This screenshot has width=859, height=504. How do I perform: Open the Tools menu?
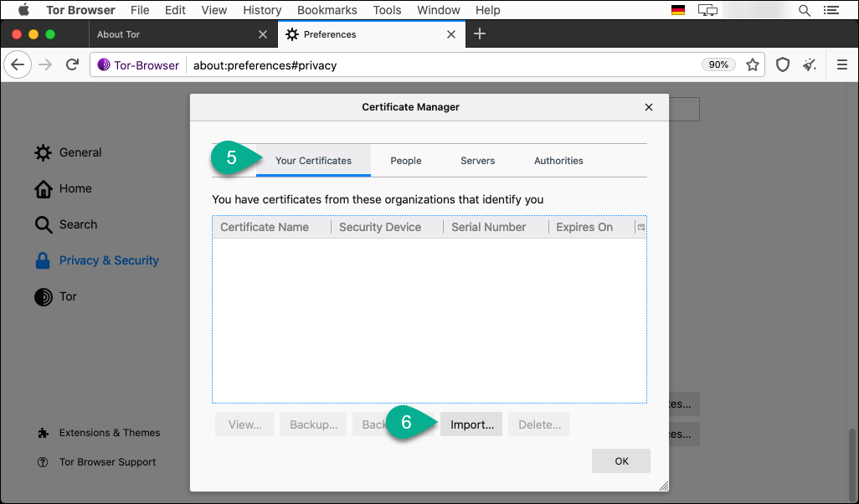point(387,10)
